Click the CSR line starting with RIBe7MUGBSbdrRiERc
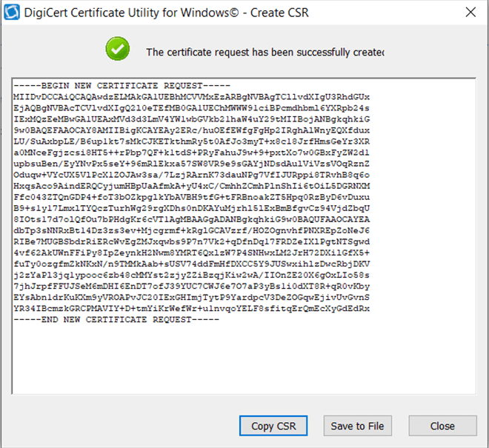This screenshot has width=489, height=448. (191, 242)
